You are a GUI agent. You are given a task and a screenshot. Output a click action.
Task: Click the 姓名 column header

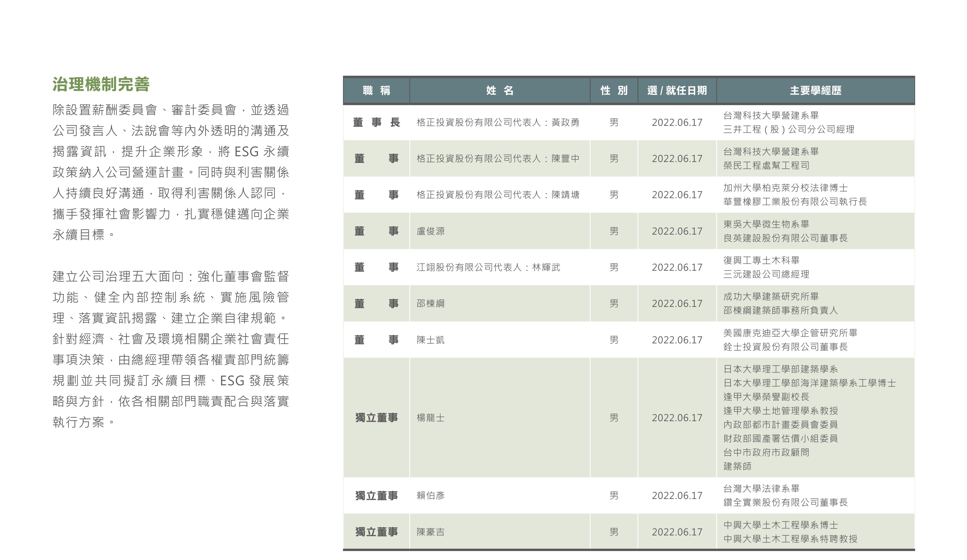pos(500,91)
